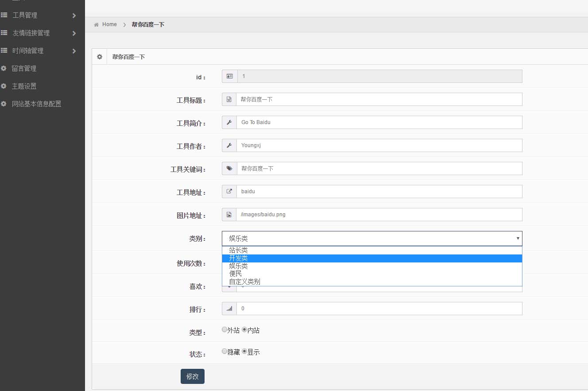588x391 pixels.
Task: Click the Home breadcrumb house icon
Action: pyautogui.click(x=96, y=24)
